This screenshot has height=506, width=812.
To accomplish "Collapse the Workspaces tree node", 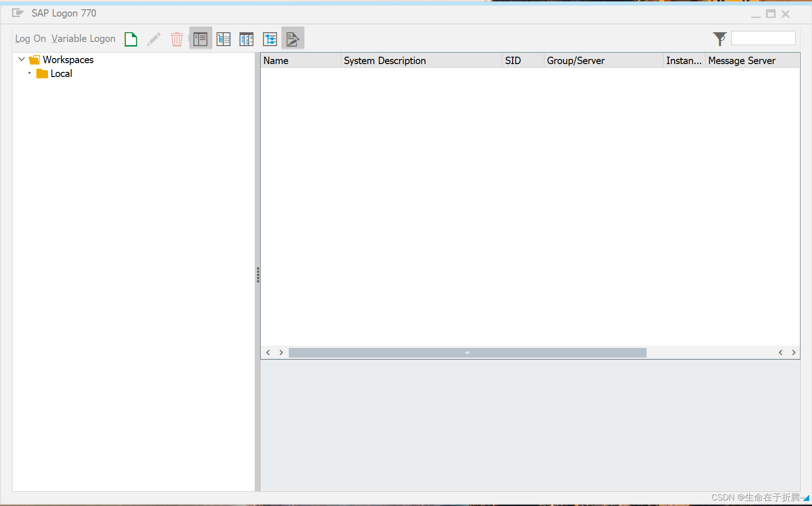I will pos(21,59).
